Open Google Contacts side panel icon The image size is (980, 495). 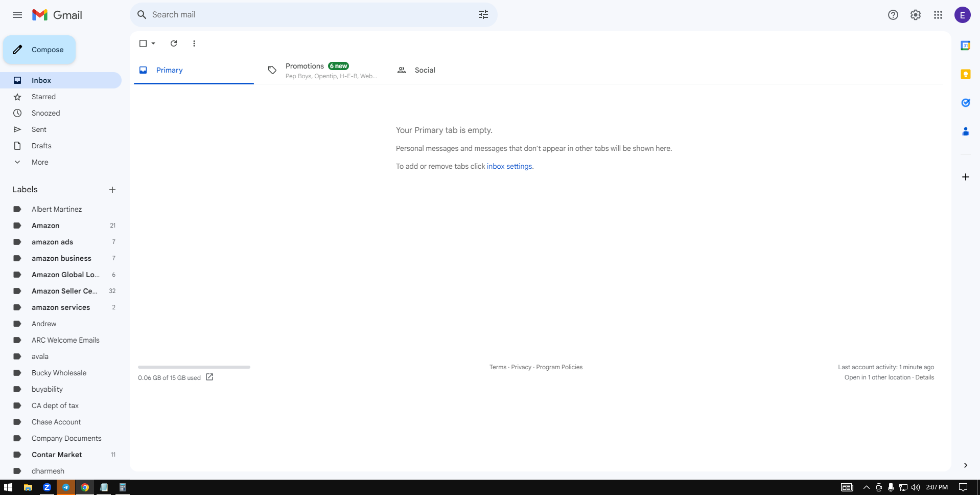pos(966,131)
